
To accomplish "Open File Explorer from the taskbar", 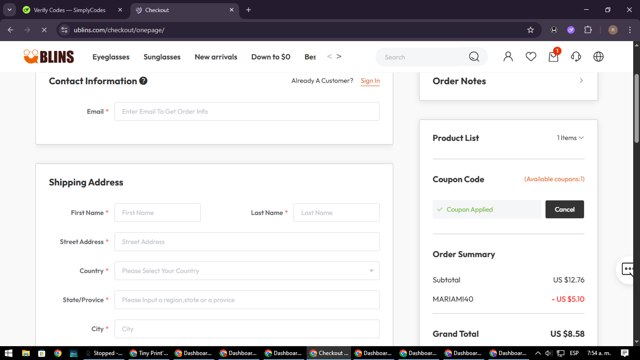I will pos(26,353).
